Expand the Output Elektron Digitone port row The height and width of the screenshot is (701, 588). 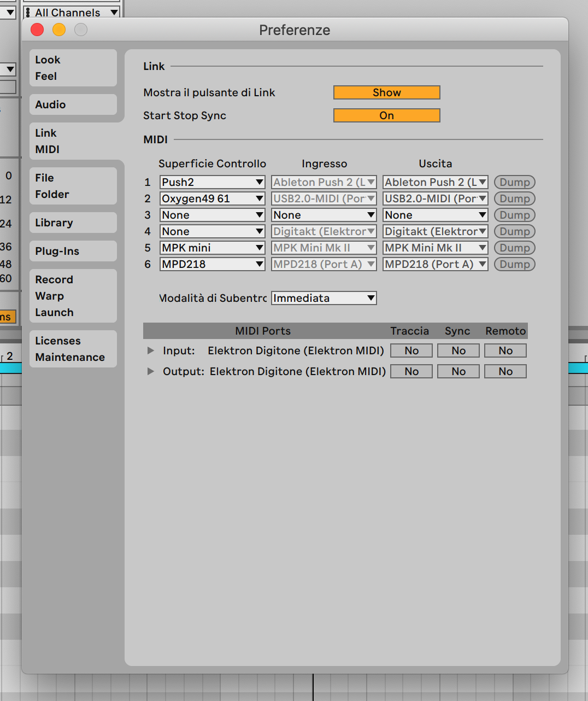pyautogui.click(x=151, y=371)
